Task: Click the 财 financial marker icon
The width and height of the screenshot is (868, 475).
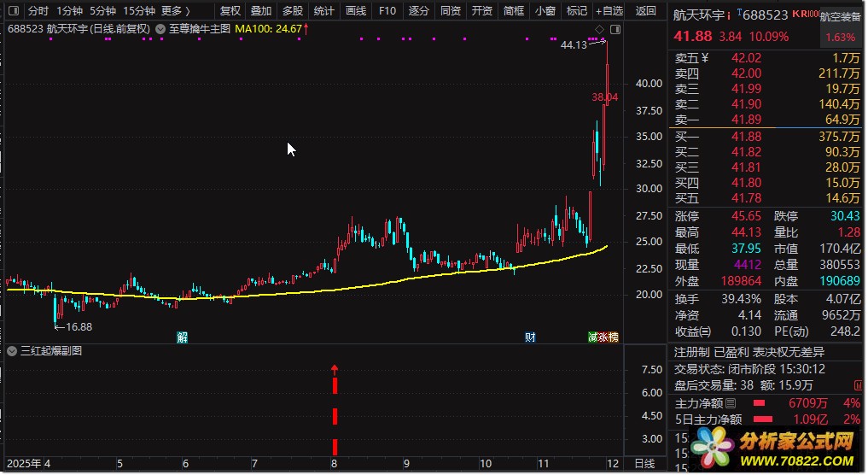Action: tap(530, 337)
